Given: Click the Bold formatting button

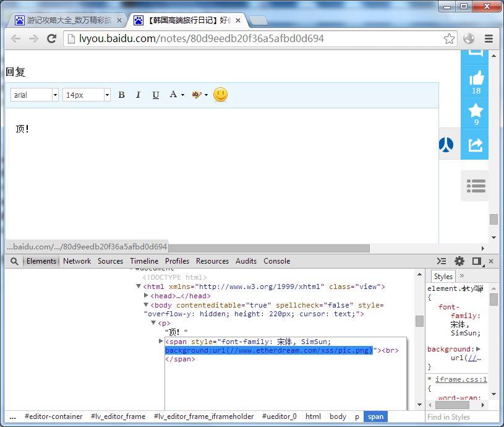Looking at the screenshot, I should tap(121, 95).
